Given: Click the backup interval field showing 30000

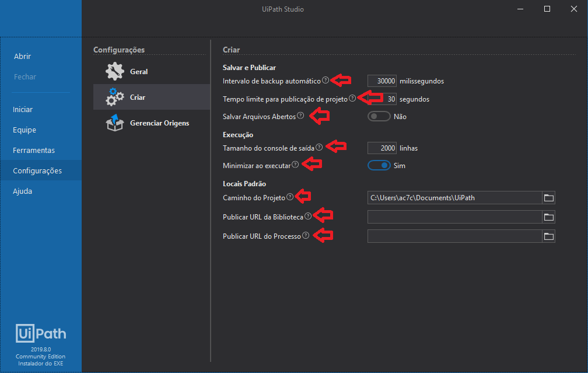Looking at the screenshot, I should (x=381, y=81).
